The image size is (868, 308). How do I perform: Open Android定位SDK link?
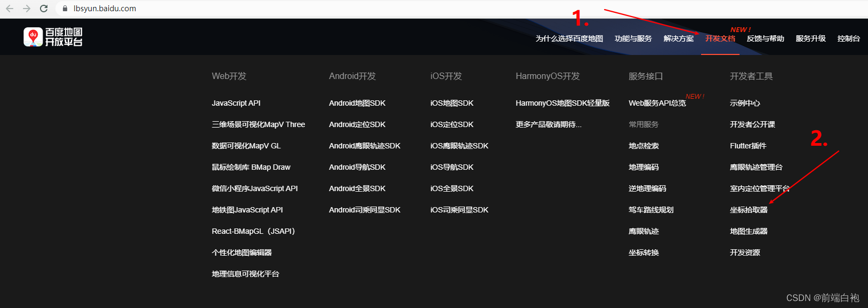click(x=357, y=124)
